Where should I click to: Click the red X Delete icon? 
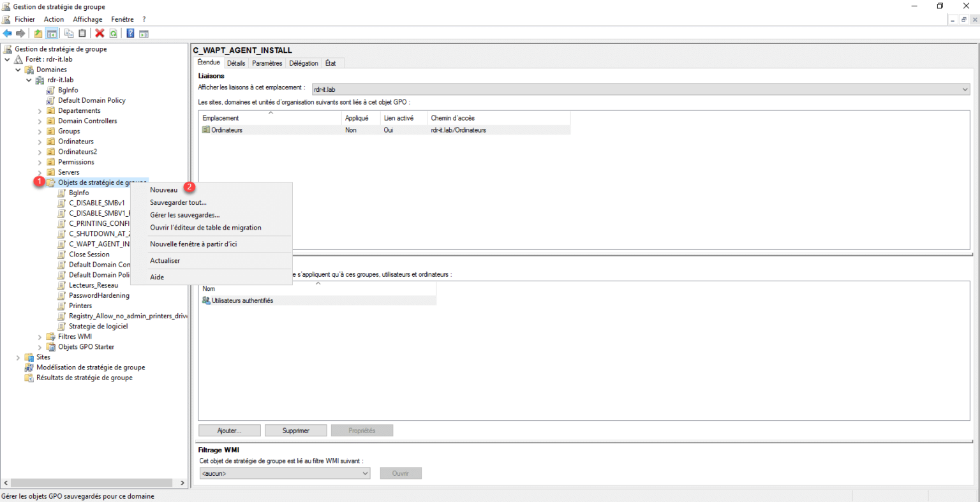coord(100,33)
